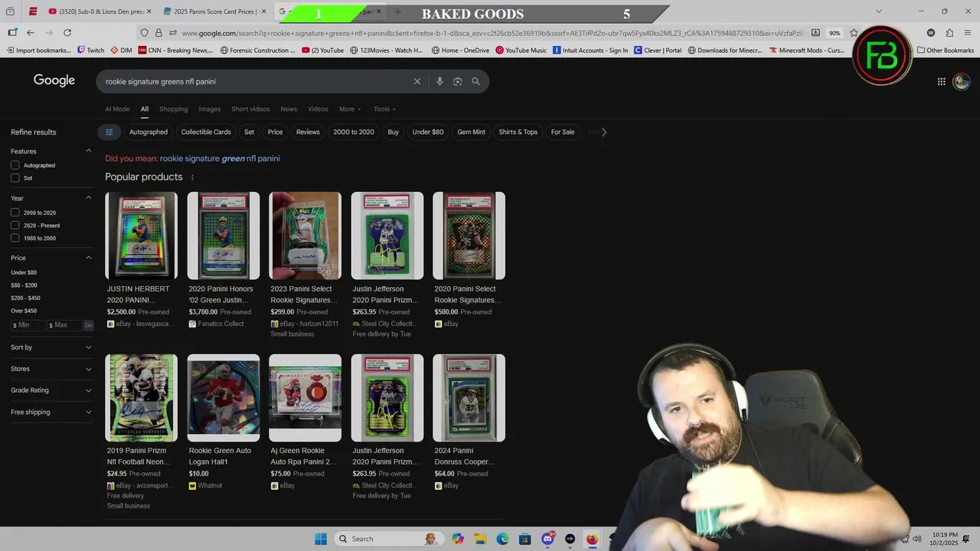Open the Firefox extensions puzzle icon
Screen dimensions: 980x551
pyautogui.click(x=949, y=33)
